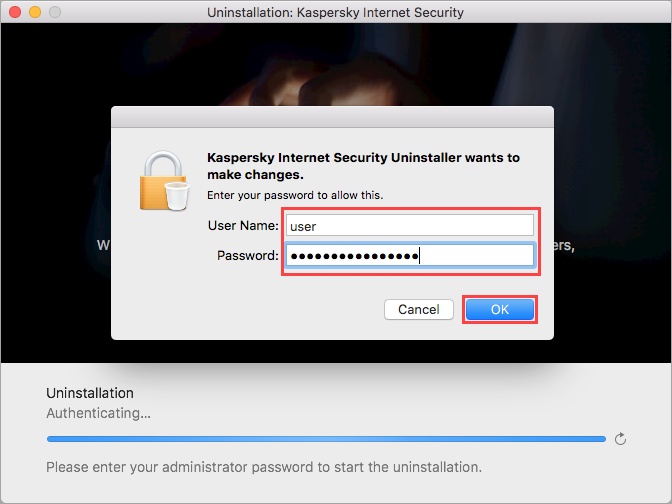Minimize the window with the yellow button
The height and width of the screenshot is (504, 672).
[x=35, y=12]
